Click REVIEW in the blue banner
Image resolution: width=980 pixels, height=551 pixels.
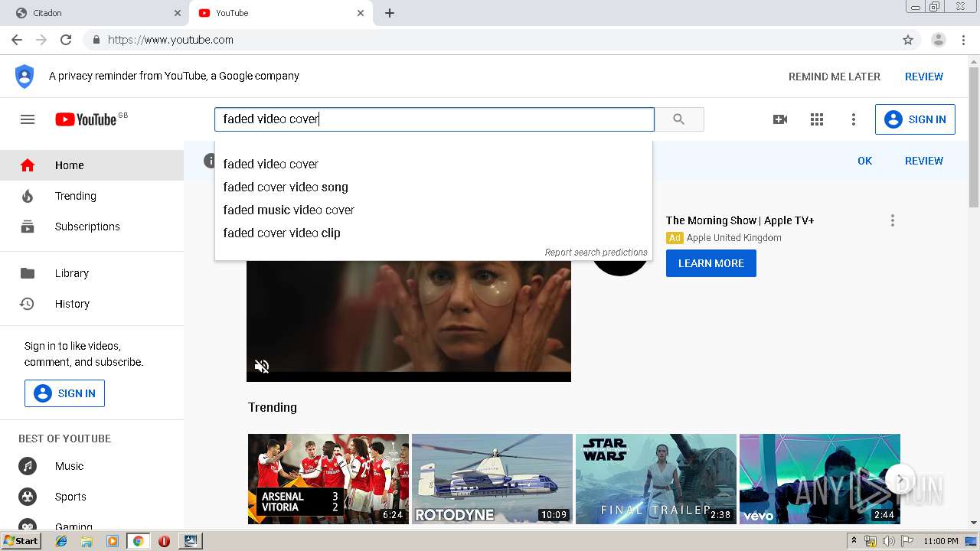click(924, 161)
